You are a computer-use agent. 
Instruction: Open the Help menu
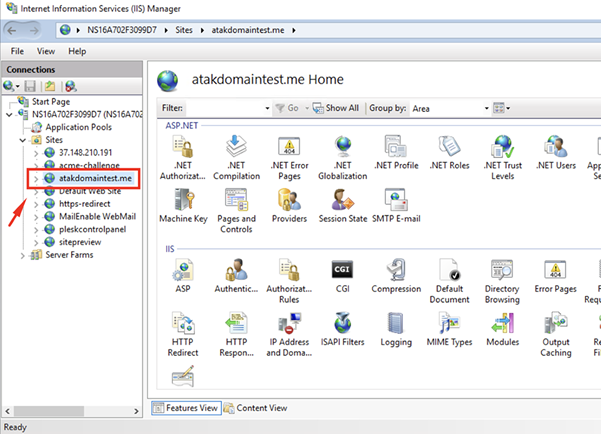77,51
